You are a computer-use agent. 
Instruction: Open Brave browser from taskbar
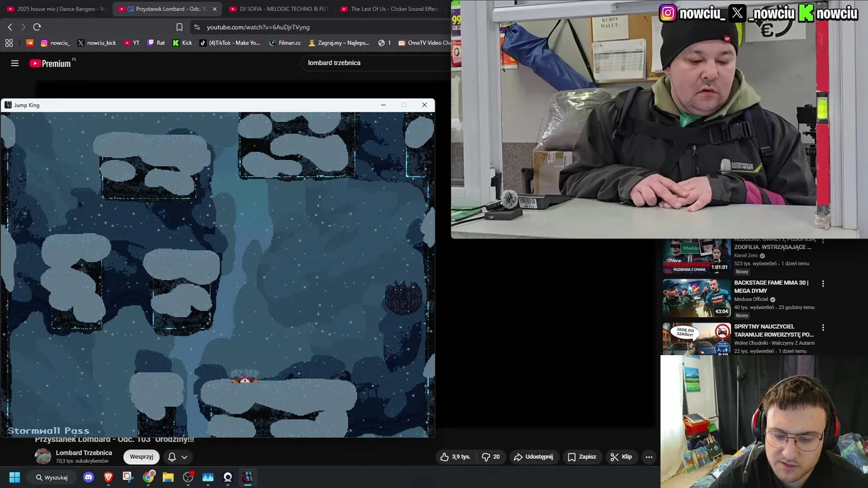tap(108, 477)
